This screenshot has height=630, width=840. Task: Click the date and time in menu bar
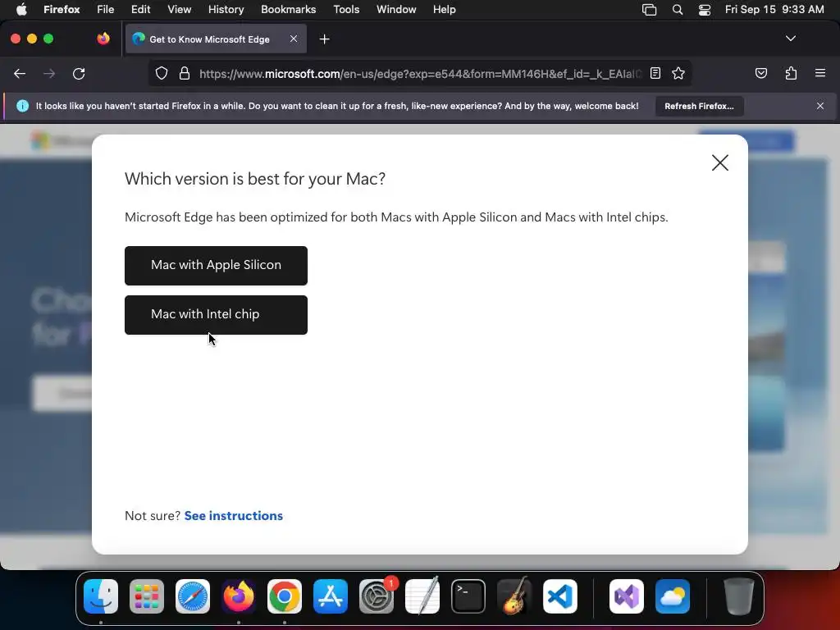774,10
